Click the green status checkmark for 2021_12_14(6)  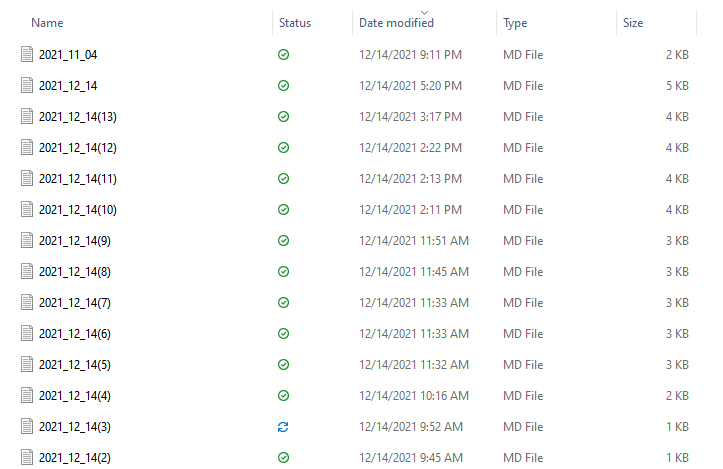[x=283, y=334]
